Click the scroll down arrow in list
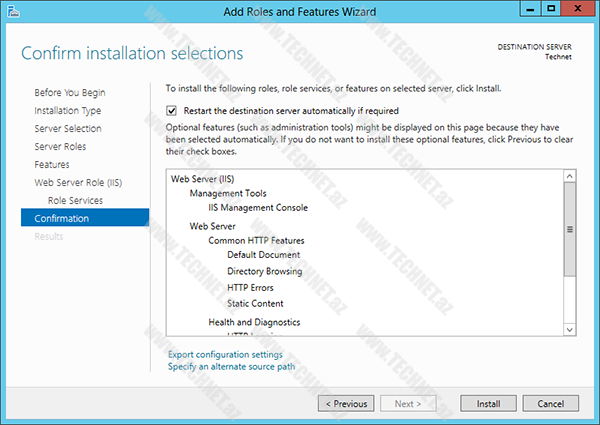This screenshot has width=600, height=425. click(x=570, y=328)
